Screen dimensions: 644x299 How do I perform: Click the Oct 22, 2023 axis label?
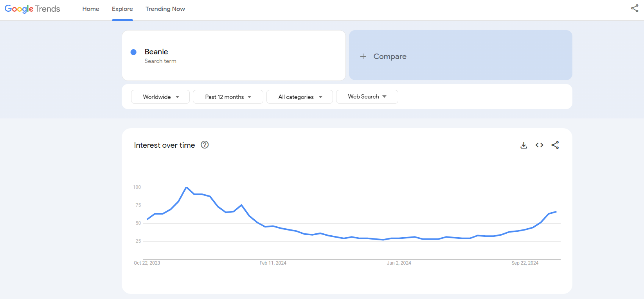147,263
